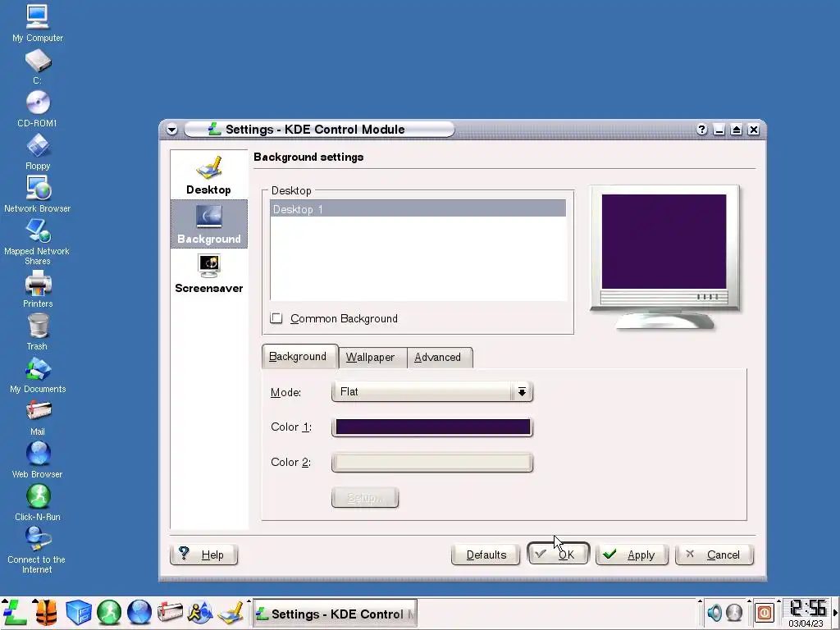
Task: Click the speaker volume tray icon
Action: coord(714,612)
